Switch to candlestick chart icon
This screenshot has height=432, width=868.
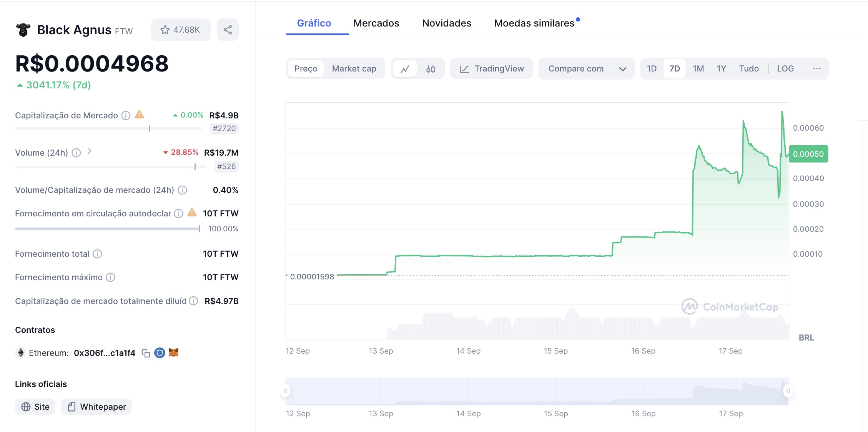pos(431,69)
